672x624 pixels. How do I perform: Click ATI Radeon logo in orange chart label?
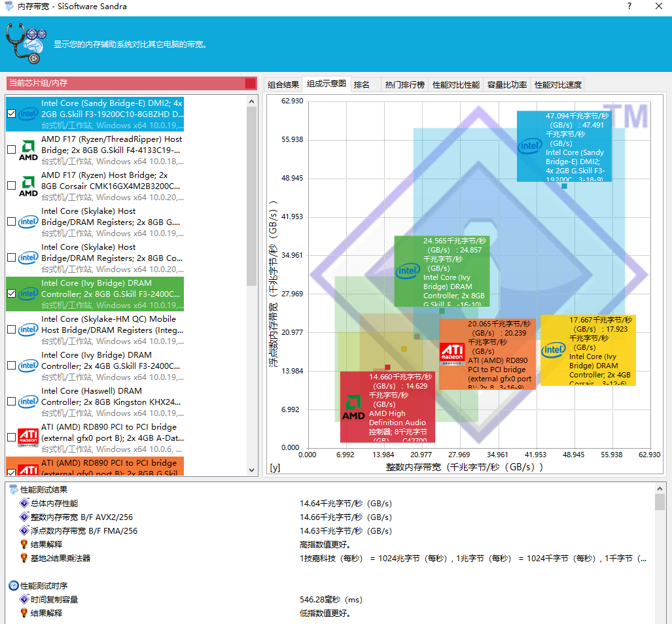[452, 354]
